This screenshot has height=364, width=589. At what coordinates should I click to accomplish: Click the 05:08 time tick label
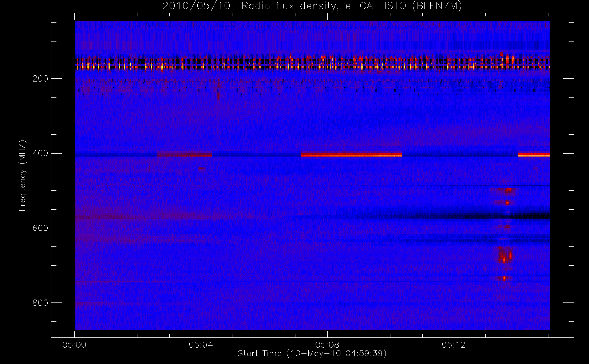(x=327, y=345)
